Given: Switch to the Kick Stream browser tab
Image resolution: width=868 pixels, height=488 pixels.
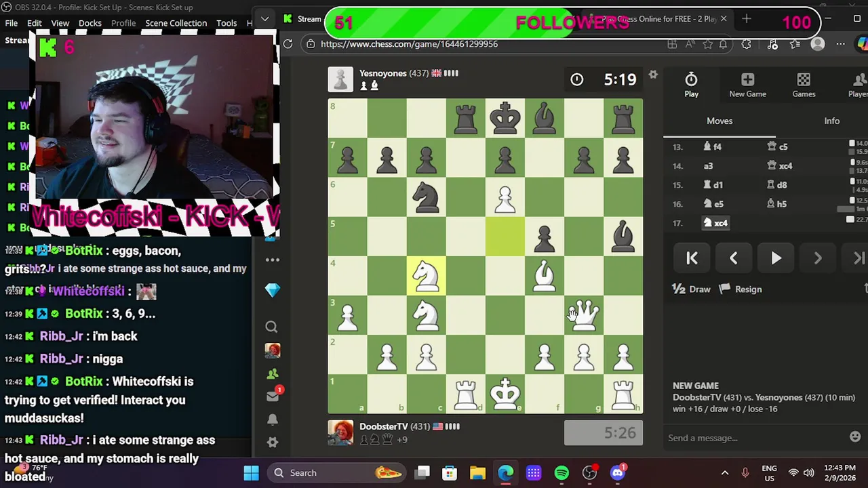Looking at the screenshot, I should (302, 19).
